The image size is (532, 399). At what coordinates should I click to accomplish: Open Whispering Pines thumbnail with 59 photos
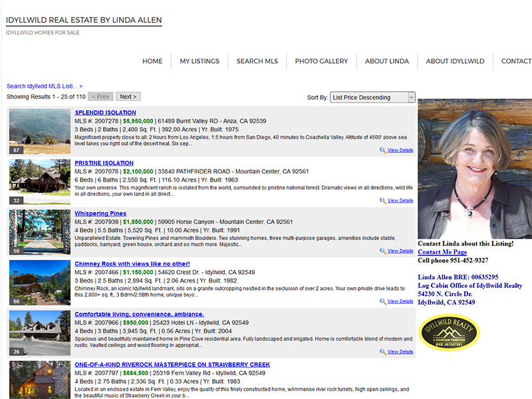[40, 232]
